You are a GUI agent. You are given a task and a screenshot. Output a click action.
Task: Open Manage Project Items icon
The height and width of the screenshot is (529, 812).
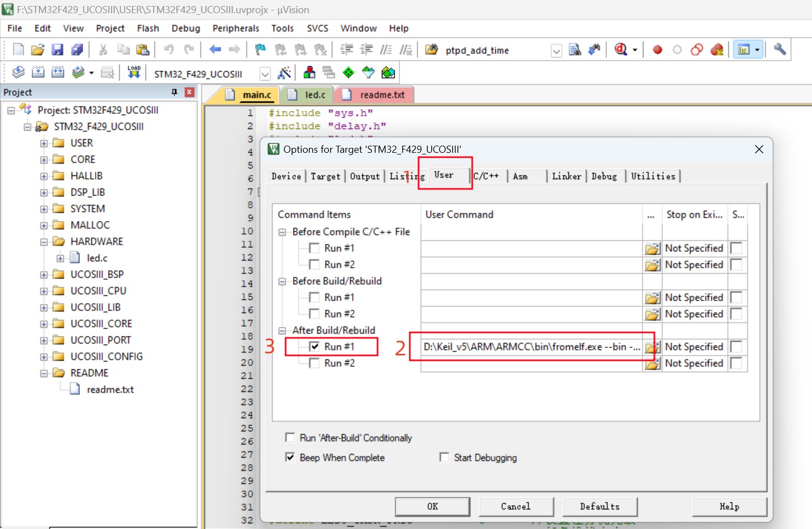[x=309, y=72]
